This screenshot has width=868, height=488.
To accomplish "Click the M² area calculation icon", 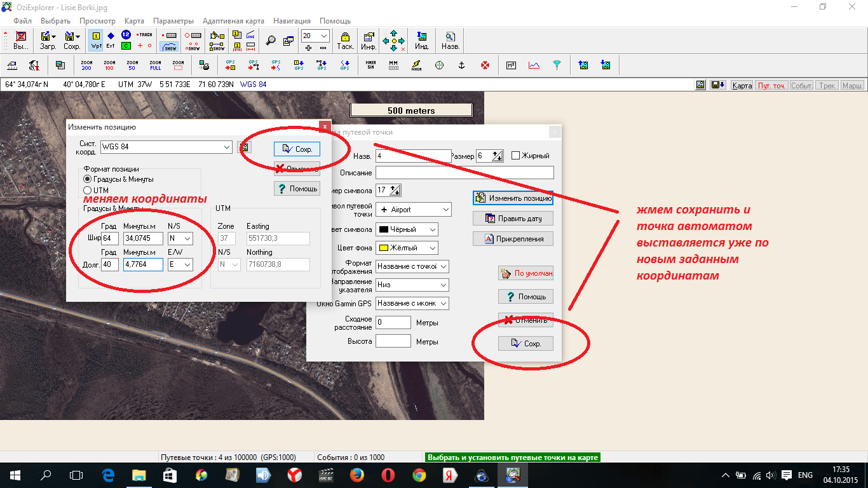I will click(511, 65).
